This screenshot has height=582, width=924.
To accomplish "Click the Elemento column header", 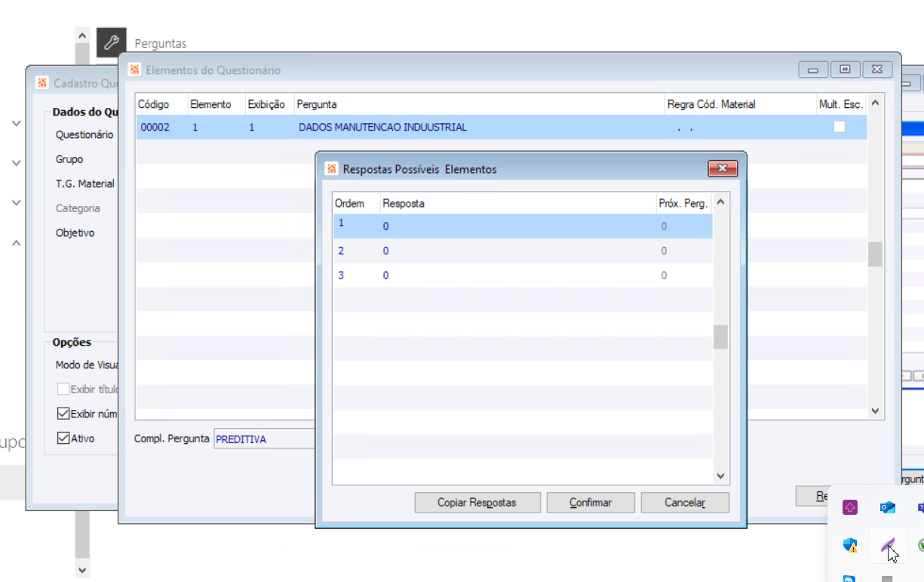I will [216, 104].
